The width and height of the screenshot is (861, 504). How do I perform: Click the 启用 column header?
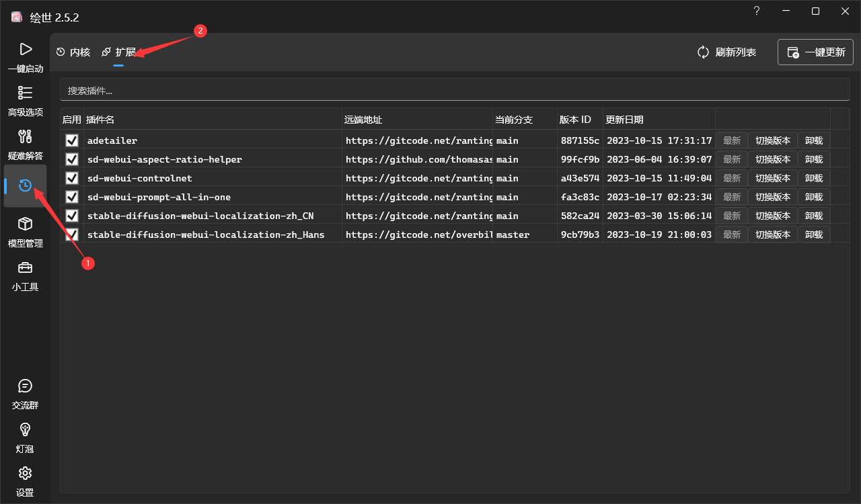72,120
